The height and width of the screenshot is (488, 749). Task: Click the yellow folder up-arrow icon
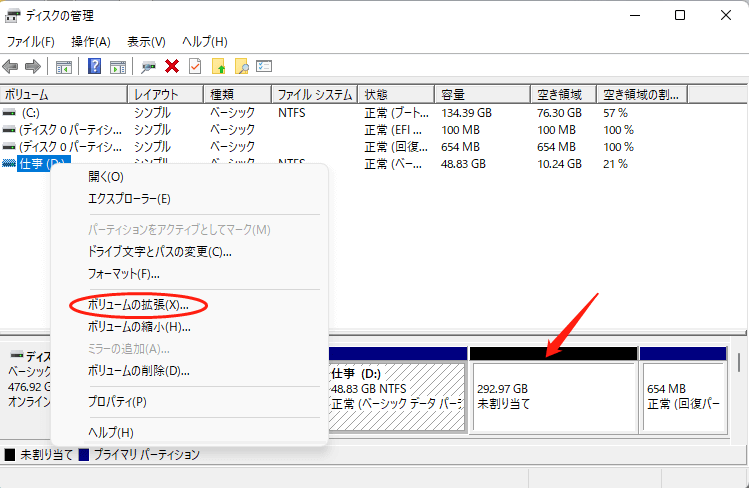coord(218,66)
